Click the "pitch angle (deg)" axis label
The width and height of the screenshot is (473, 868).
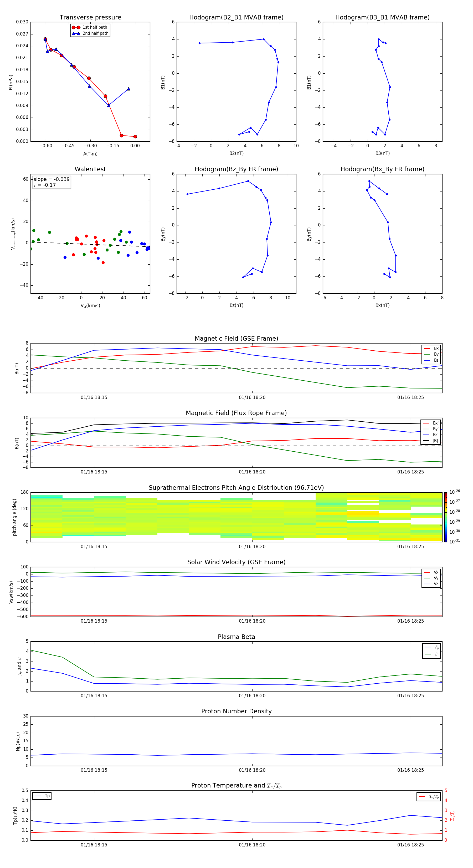[x=14, y=517]
